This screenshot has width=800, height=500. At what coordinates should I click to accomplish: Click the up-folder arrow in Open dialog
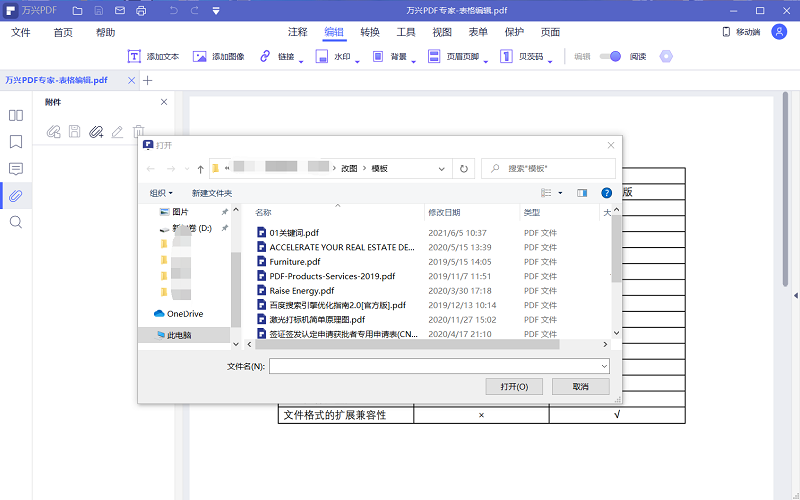coord(201,168)
